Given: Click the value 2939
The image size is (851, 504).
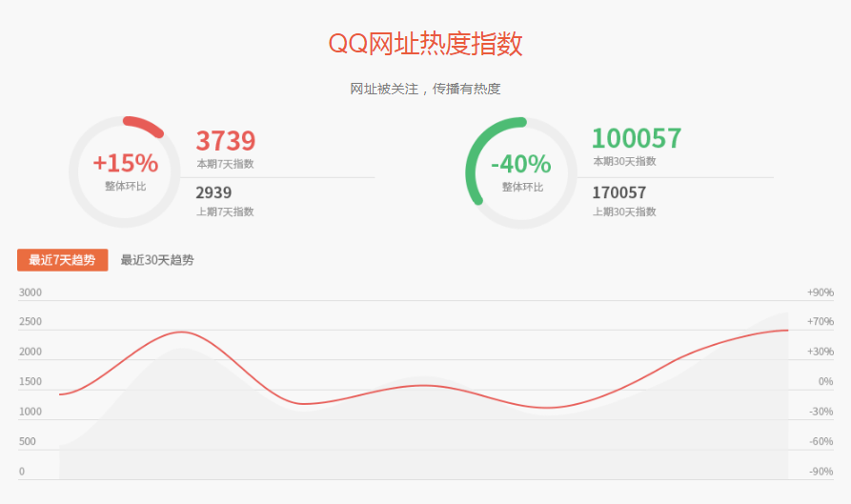Looking at the screenshot, I should coord(213,192).
